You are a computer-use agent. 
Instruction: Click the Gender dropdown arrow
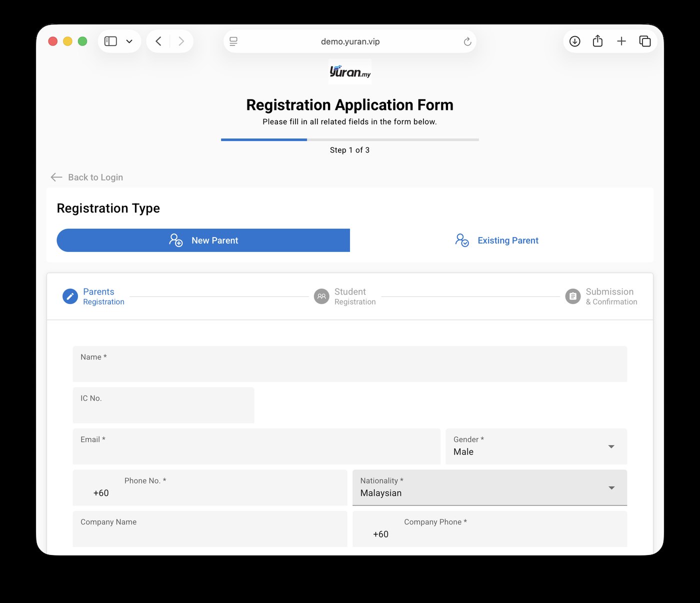click(x=611, y=446)
